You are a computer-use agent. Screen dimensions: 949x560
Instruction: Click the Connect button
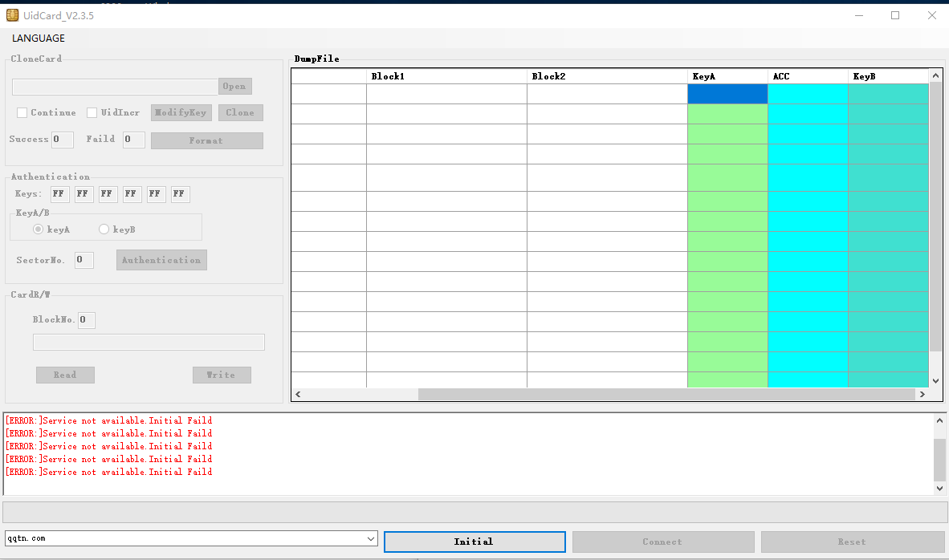pos(662,542)
